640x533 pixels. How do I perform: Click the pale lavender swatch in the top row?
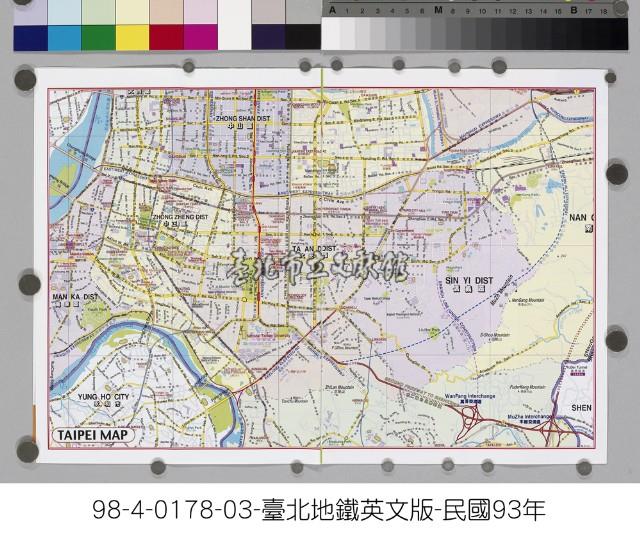click(31, 12)
